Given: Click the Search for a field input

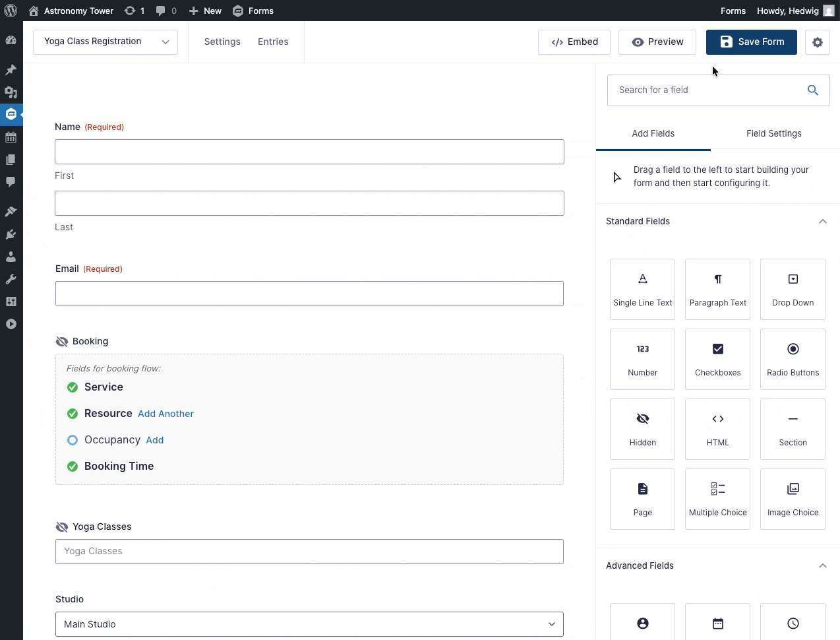Looking at the screenshot, I should click(705, 90).
